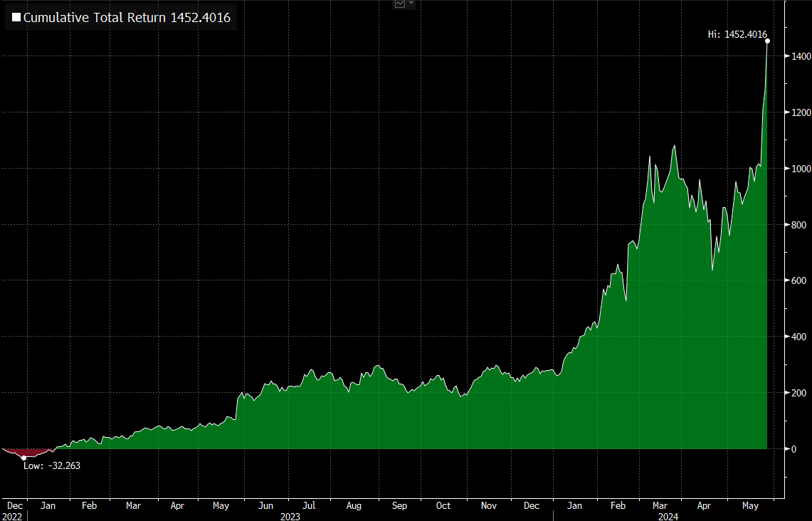Click the Jun x-axis month label
The image size is (812, 521).
[x=265, y=505]
